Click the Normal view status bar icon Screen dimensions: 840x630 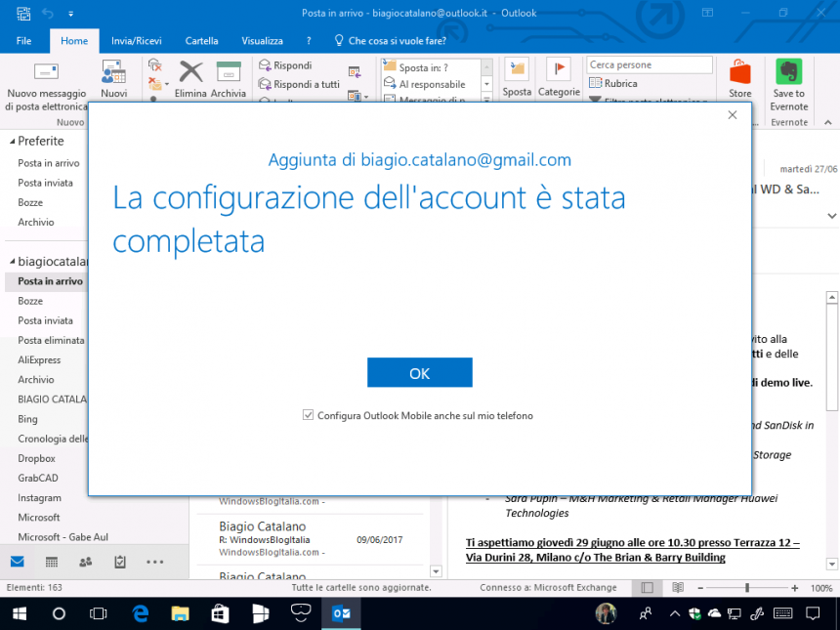pos(648,588)
